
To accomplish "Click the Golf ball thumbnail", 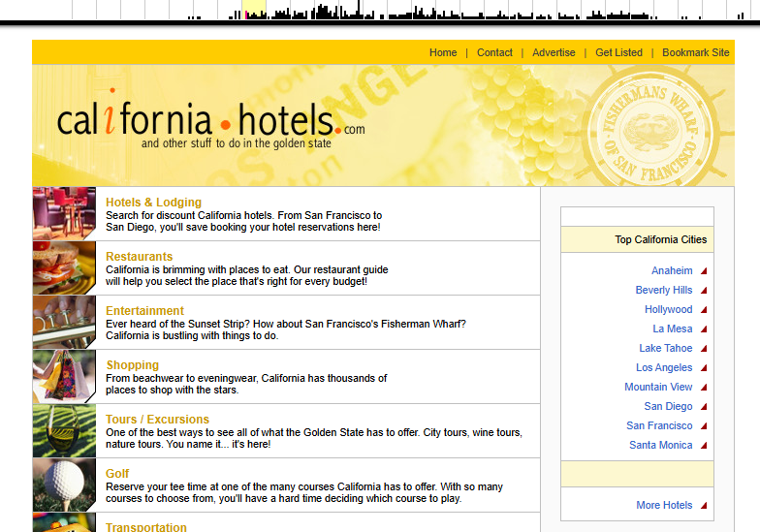I will tap(64, 485).
